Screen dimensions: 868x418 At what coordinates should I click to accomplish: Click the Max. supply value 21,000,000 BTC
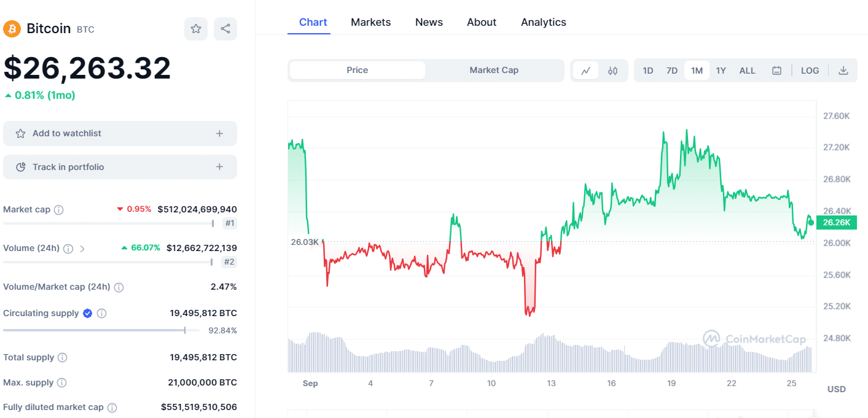(x=202, y=382)
